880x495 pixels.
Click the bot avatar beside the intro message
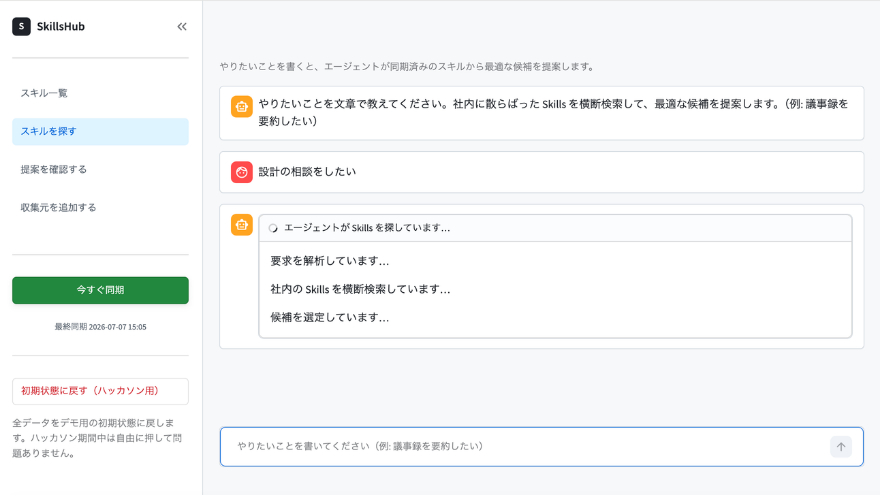point(242,107)
